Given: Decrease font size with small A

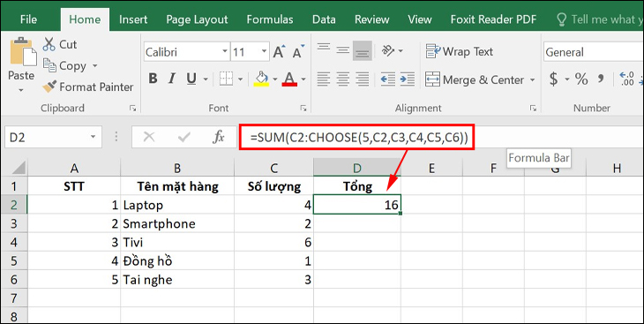Looking at the screenshot, I should [298, 52].
